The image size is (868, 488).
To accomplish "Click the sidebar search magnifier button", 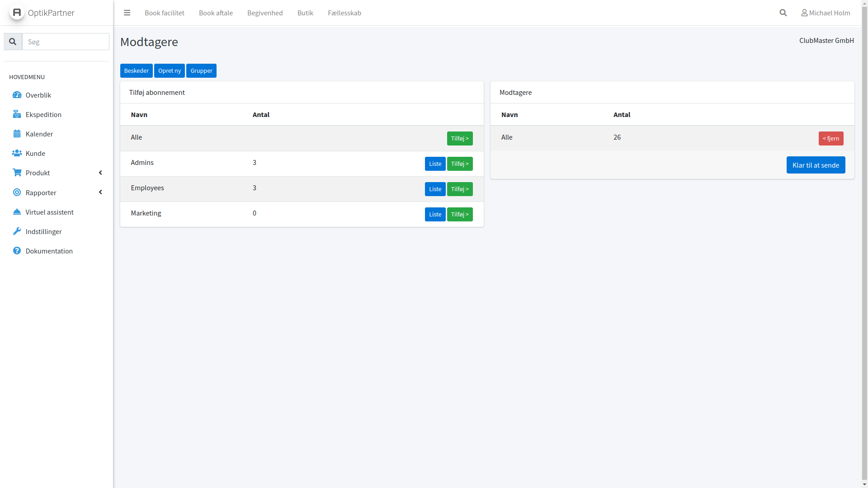I will [13, 42].
